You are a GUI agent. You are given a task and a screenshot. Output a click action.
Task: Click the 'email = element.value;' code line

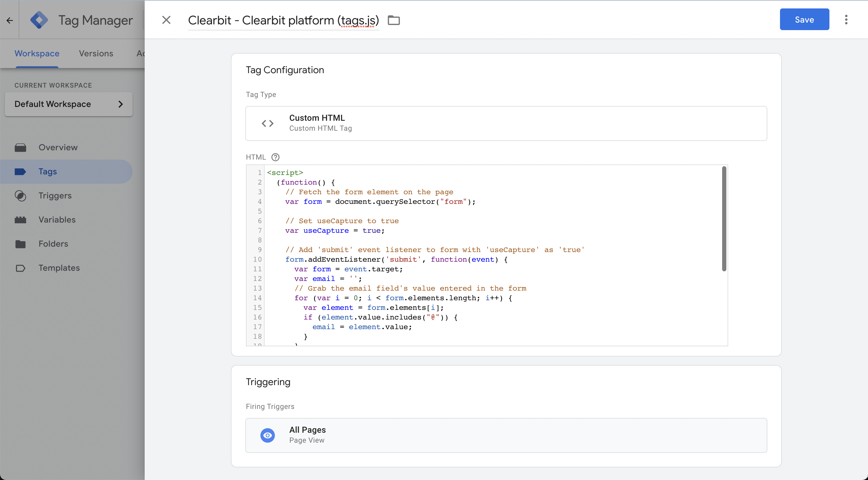pos(362,327)
